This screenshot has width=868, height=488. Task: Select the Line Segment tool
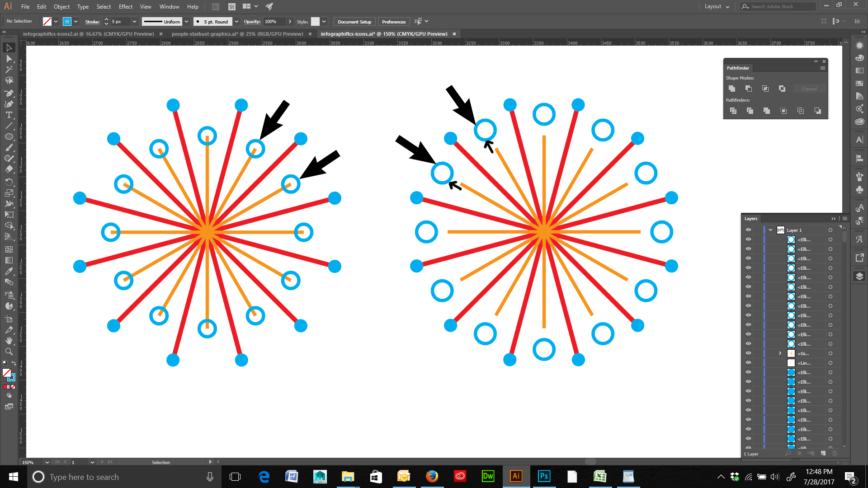9,126
